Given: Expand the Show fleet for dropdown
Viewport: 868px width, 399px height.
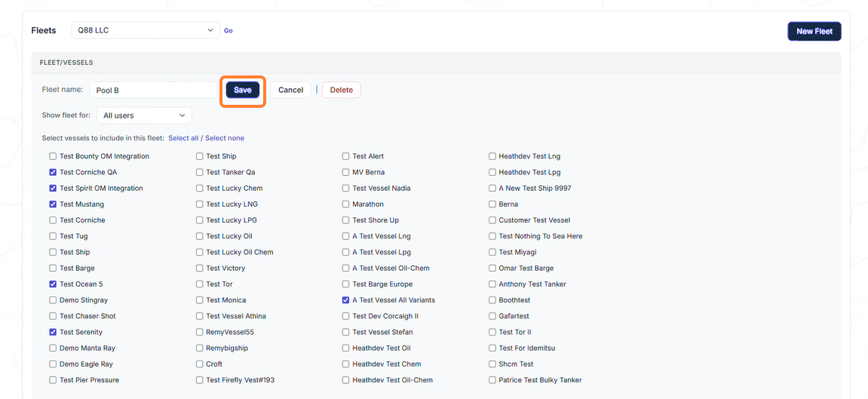Looking at the screenshot, I should [x=144, y=115].
